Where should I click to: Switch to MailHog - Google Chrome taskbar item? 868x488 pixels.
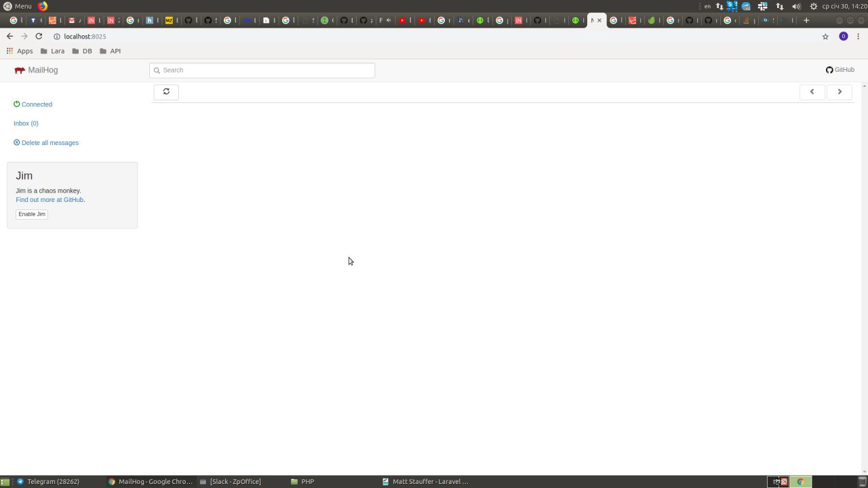coord(151,482)
